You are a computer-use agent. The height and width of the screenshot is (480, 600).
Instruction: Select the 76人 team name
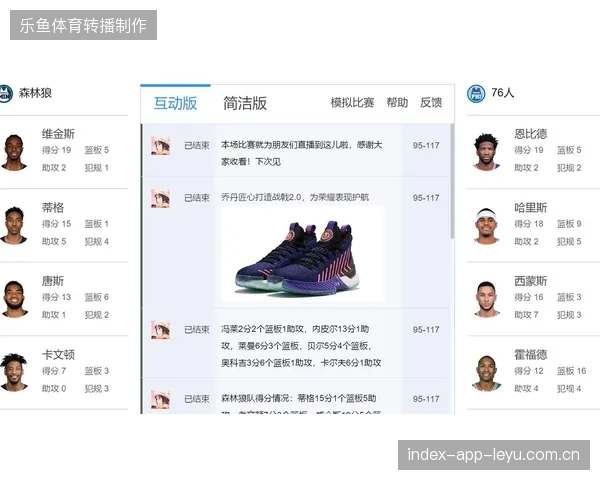click(x=502, y=93)
